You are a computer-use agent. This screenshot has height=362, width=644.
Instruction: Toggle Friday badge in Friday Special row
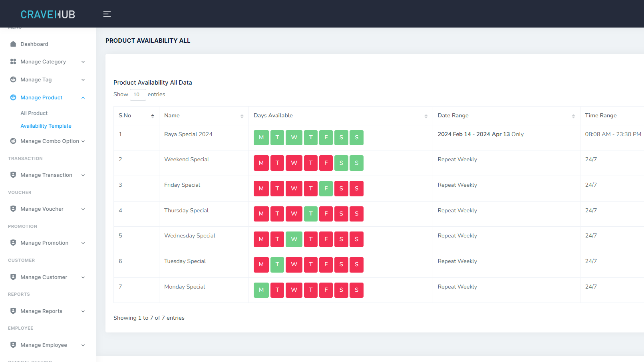(326, 188)
